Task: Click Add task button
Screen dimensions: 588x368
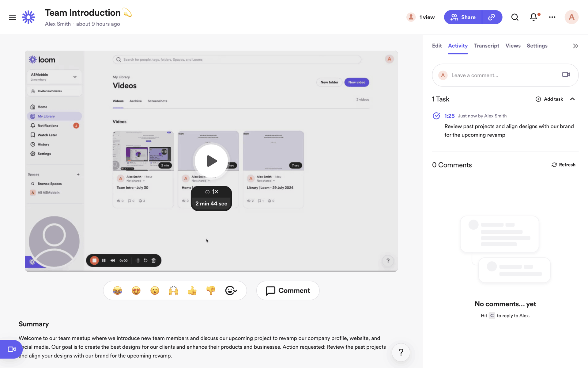Action: click(549, 99)
